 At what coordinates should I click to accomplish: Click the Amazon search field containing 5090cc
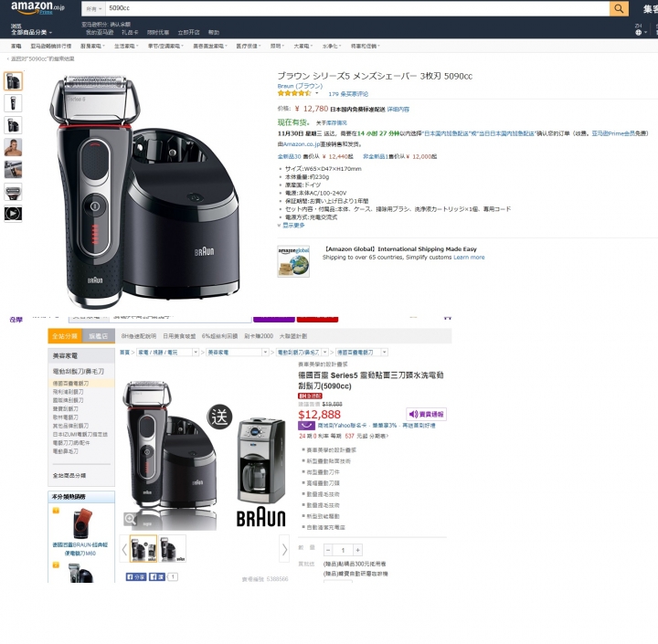coord(357,8)
